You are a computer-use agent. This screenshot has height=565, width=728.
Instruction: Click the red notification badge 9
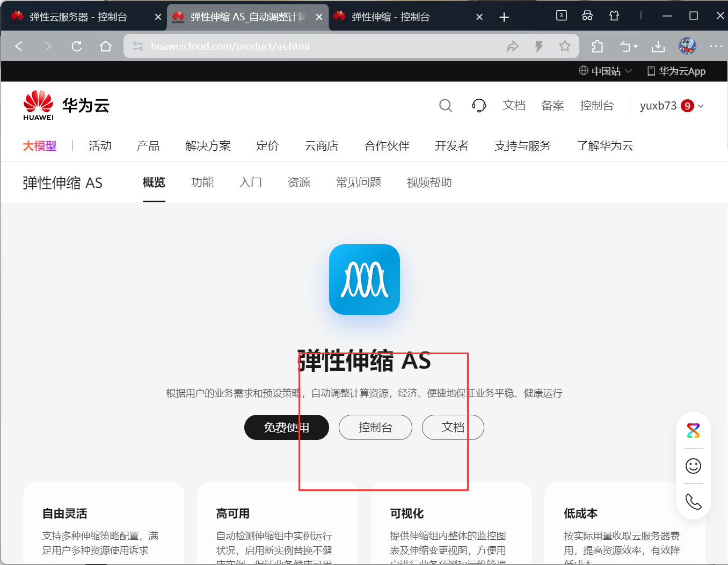point(687,106)
